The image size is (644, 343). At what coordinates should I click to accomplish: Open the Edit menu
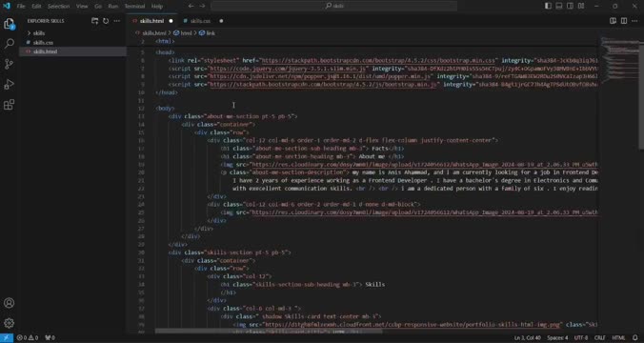(x=36, y=6)
